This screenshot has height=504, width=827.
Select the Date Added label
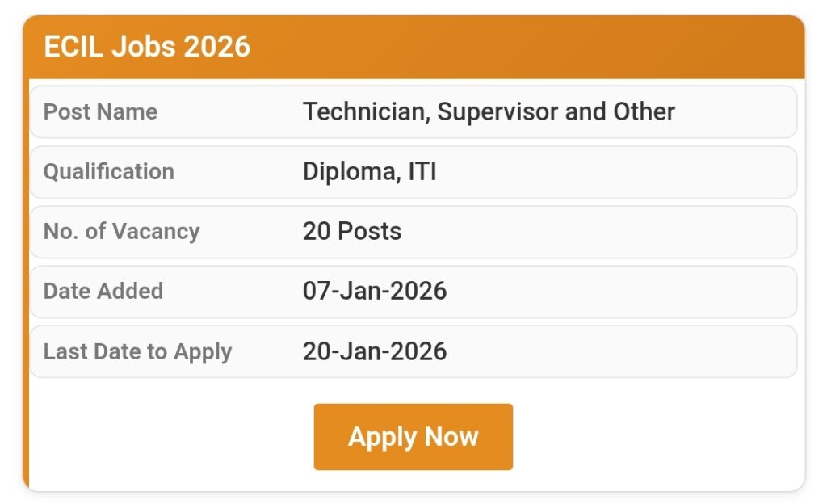point(103,291)
